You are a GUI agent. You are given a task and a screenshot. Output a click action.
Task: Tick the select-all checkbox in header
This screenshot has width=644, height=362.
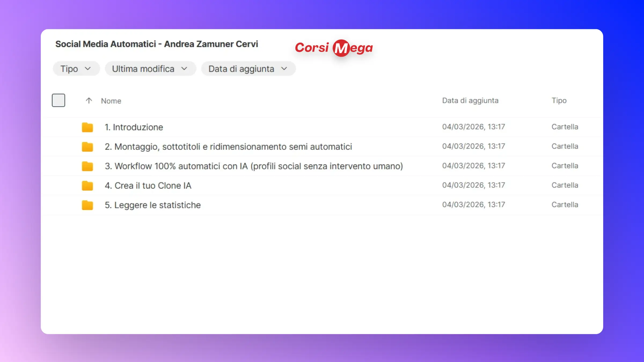[x=58, y=100]
